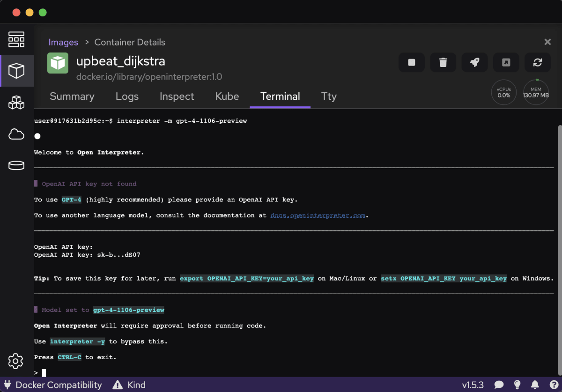Click image name docker.io/library/openinterpreter:1.0

(149, 77)
